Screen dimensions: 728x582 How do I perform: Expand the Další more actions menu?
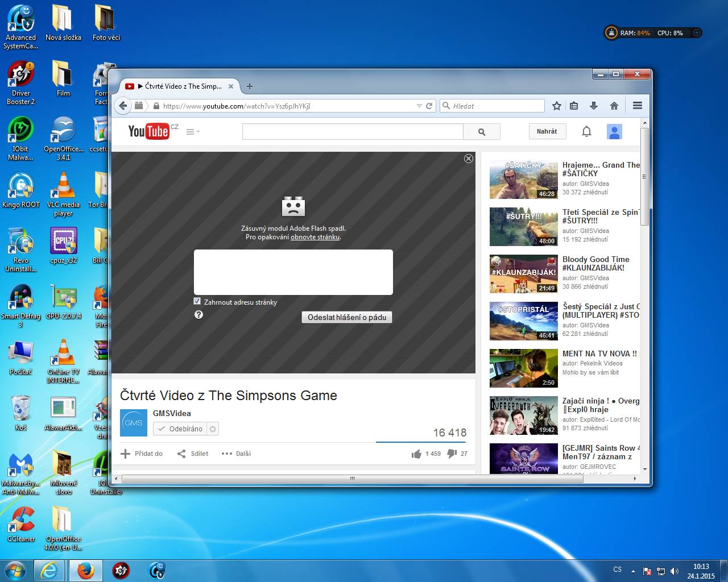pyautogui.click(x=236, y=454)
